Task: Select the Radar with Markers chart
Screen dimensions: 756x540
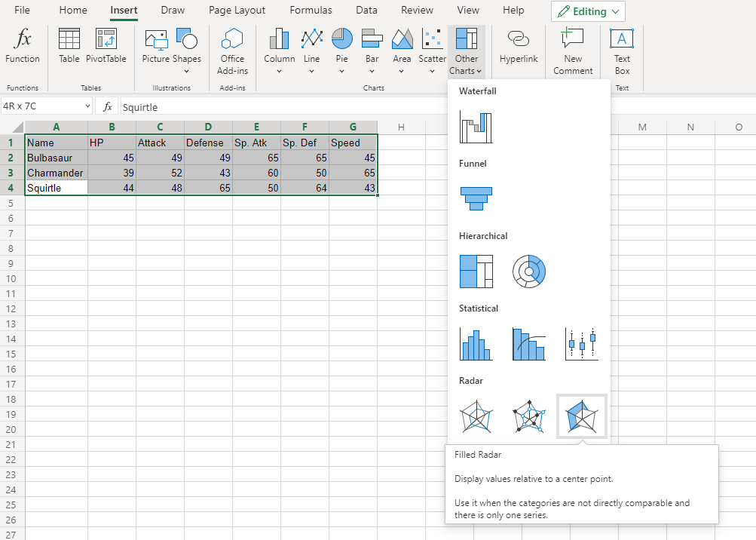Action: click(528, 416)
